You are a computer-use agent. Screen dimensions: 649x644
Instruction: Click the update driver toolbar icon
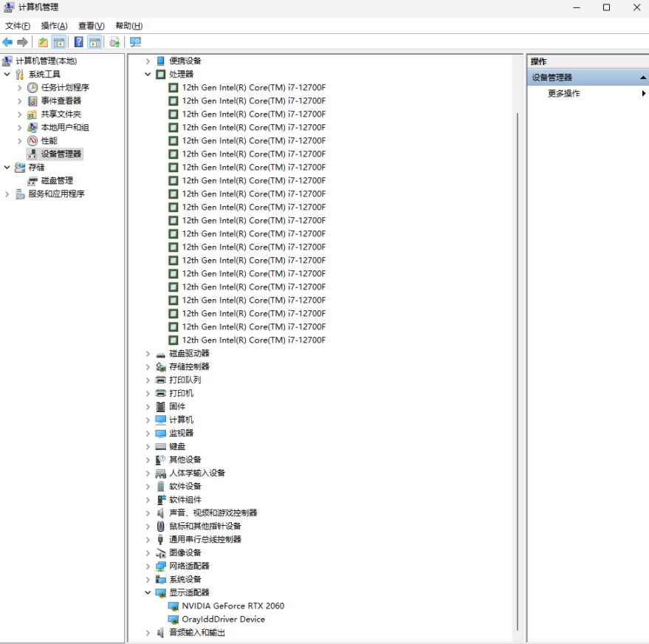pos(114,42)
